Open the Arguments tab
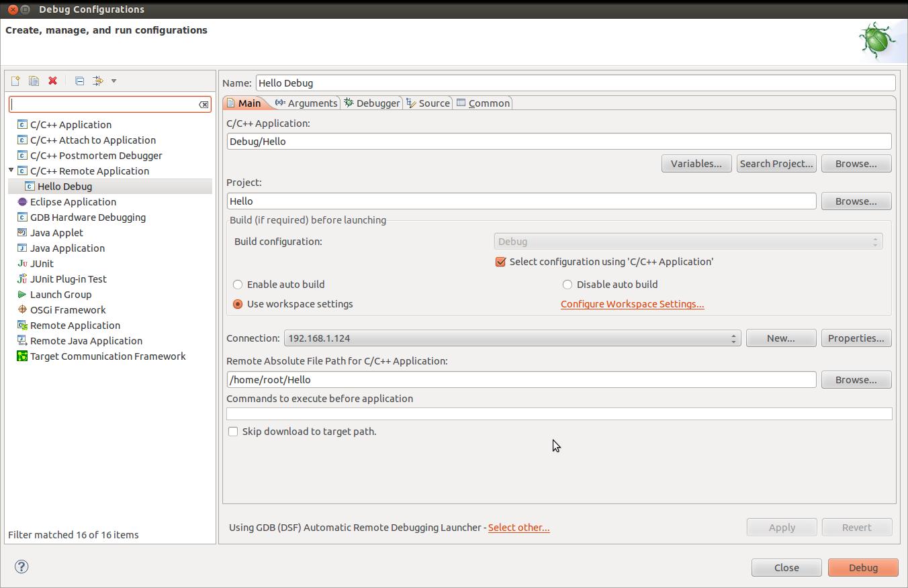The width and height of the screenshot is (908, 588). 306,103
